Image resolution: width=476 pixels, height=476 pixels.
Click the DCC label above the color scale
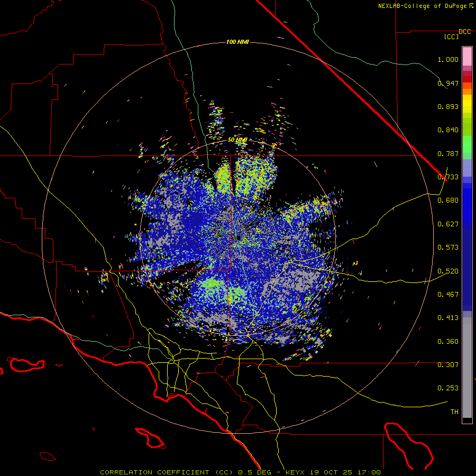[x=464, y=32]
